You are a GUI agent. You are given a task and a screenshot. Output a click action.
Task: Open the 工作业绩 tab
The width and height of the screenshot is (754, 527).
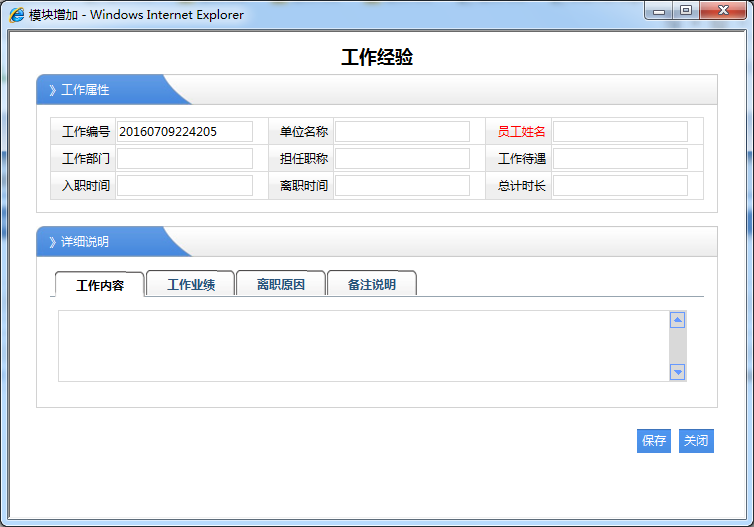pos(190,285)
